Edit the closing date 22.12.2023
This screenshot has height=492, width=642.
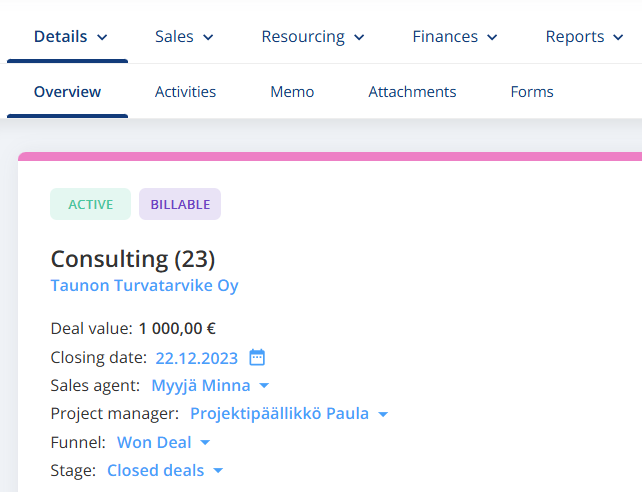coord(197,358)
